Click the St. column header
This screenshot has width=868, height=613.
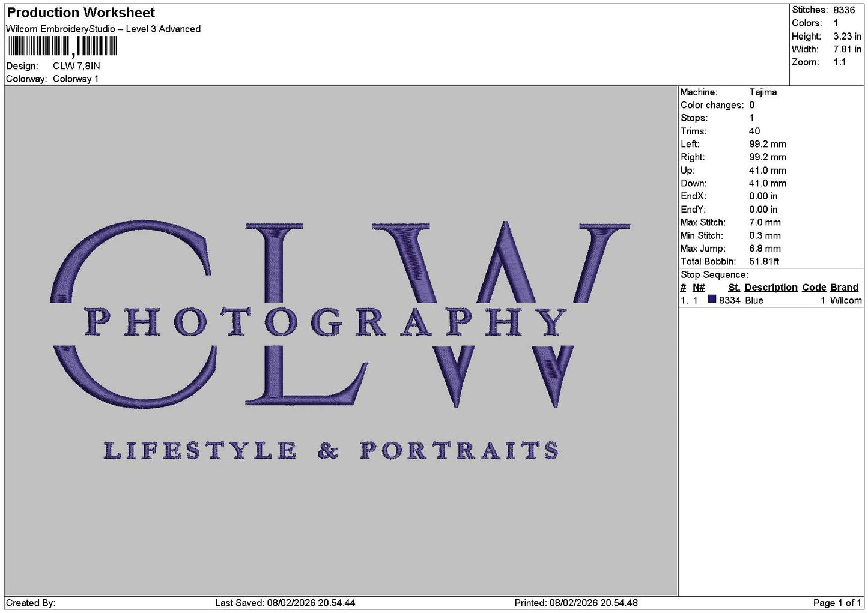734,288
